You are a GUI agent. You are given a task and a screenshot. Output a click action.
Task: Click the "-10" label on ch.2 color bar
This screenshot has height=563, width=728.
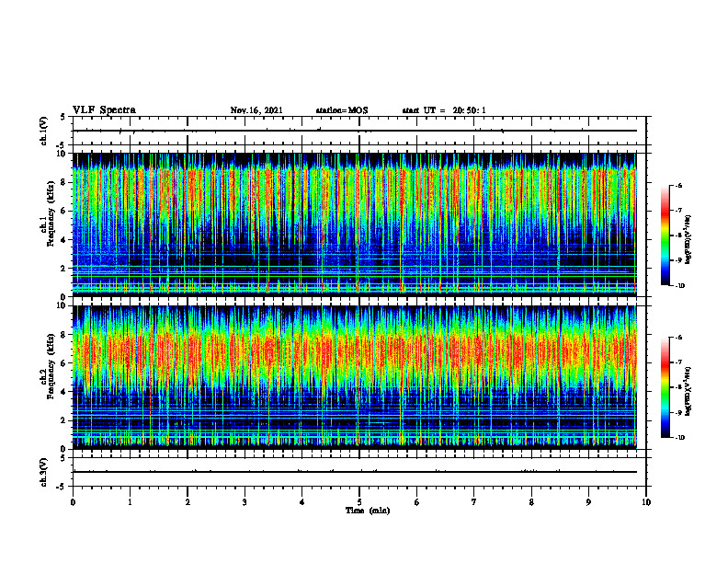679,438
